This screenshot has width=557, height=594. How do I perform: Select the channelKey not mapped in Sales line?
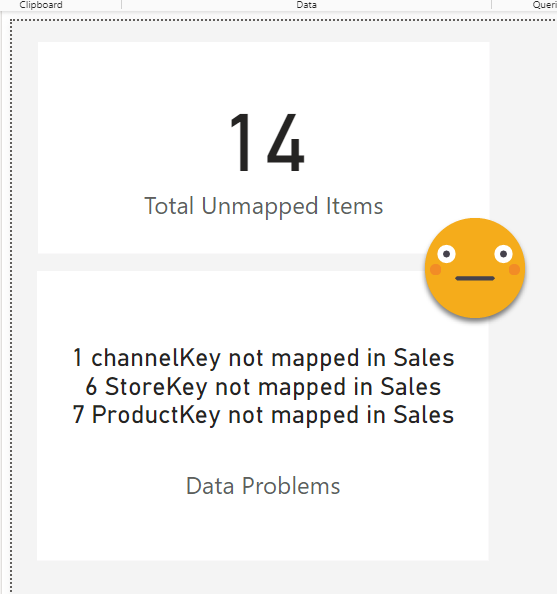(x=263, y=358)
